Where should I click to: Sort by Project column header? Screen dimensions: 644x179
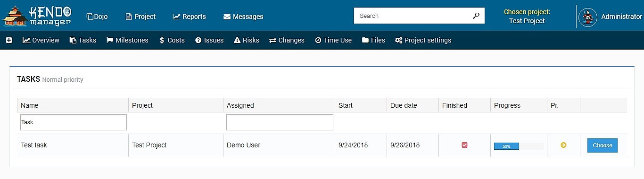point(176,105)
